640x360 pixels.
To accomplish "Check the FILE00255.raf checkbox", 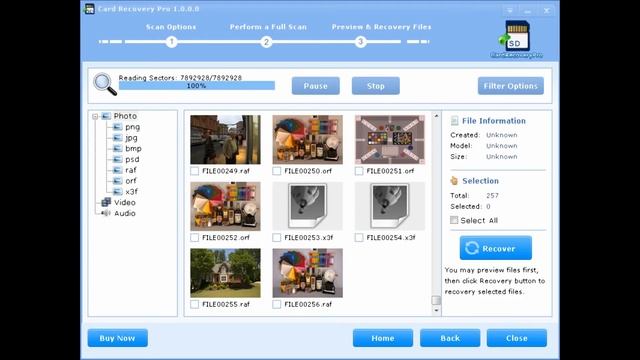I will coord(195,304).
